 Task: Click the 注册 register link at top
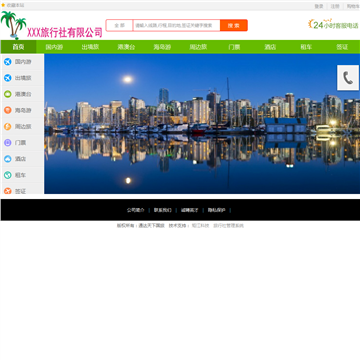335,6
